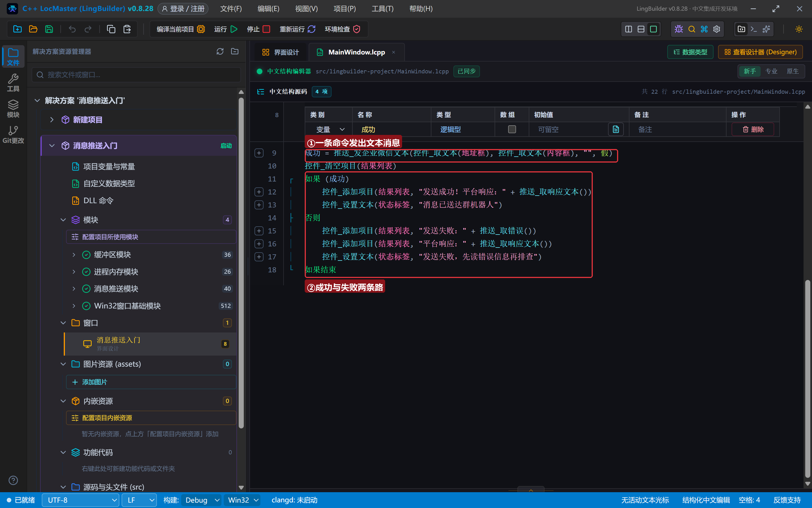The width and height of the screenshot is (812, 508).
Task: Open the Debug build configuration dropdown
Action: 201,500
